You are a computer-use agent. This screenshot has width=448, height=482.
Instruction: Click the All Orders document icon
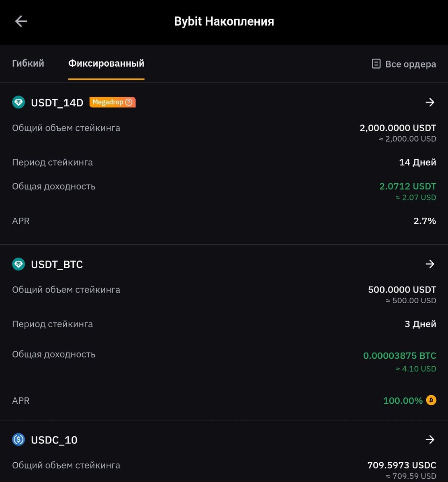(x=376, y=64)
